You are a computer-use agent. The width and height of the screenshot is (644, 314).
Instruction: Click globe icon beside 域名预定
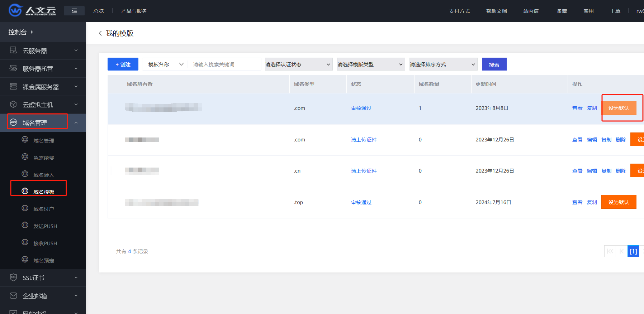pos(25,260)
